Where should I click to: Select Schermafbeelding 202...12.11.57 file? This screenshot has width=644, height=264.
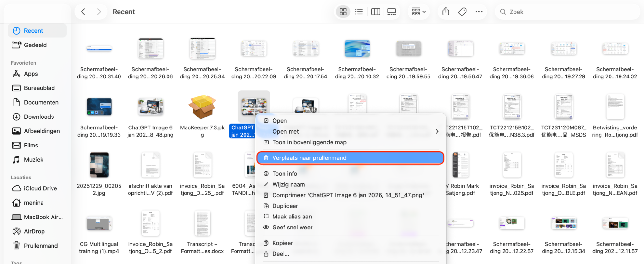pos(615,223)
